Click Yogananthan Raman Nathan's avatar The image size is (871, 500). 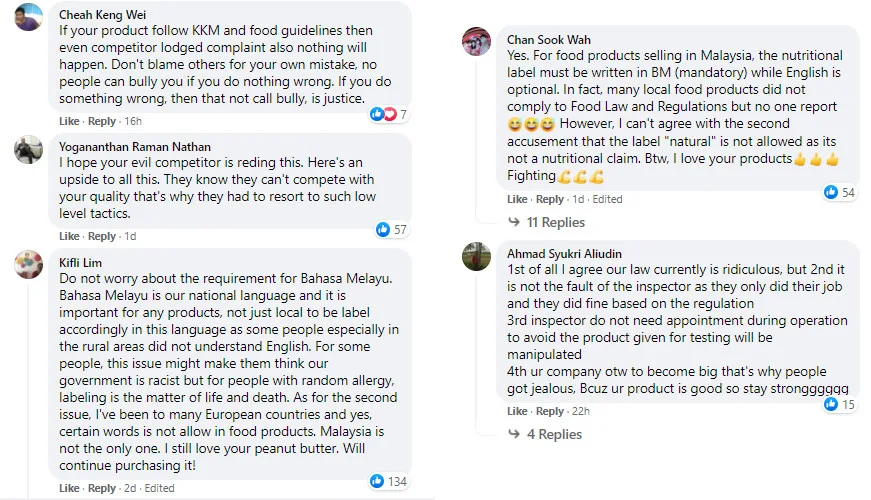click(29, 149)
